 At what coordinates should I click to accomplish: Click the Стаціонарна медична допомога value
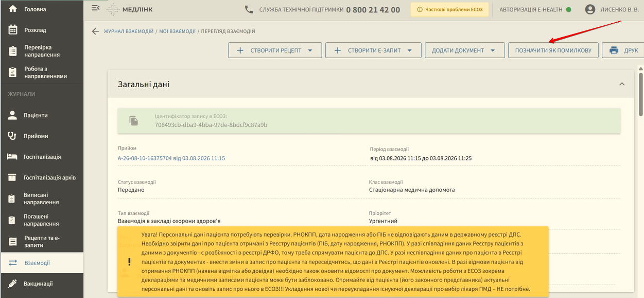click(x=412, y=190)
